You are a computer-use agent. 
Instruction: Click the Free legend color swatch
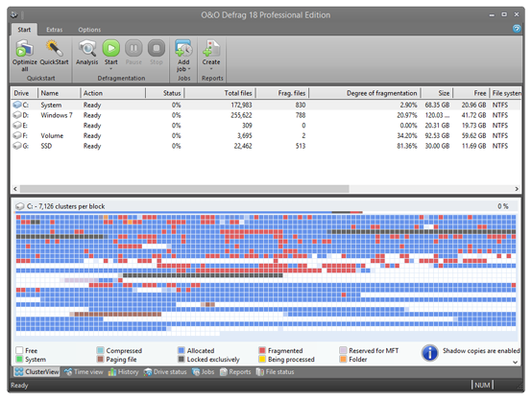click(19, 350)
